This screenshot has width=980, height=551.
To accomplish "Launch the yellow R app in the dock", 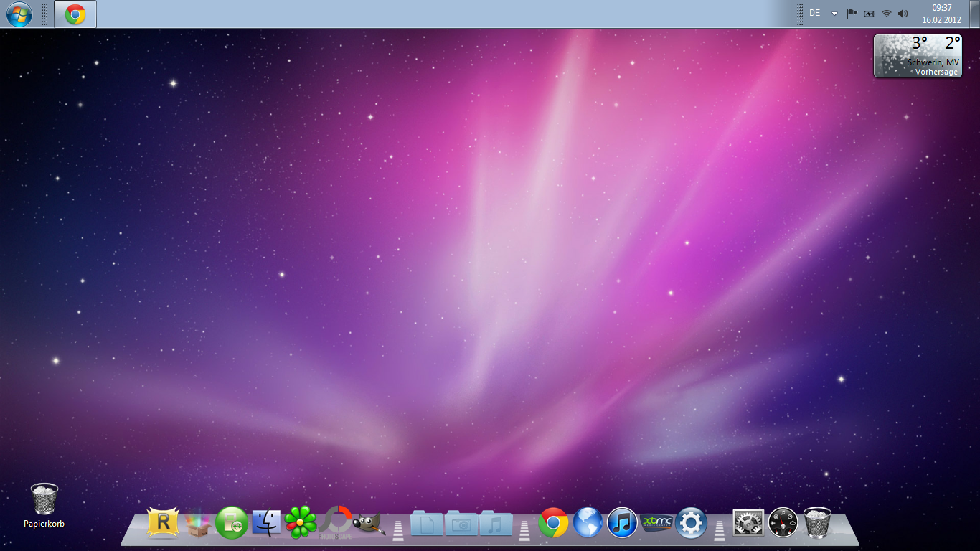I will (x=163, y=522).
